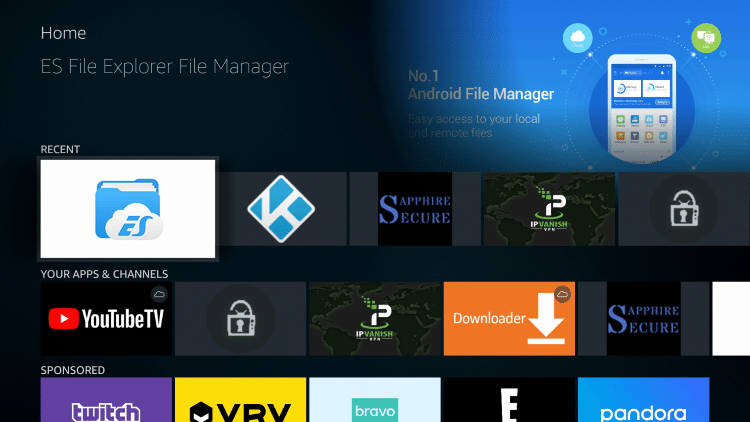Launch YouTube TV app tile
Viewport: 750px width, 422px height.
(106, 318)
